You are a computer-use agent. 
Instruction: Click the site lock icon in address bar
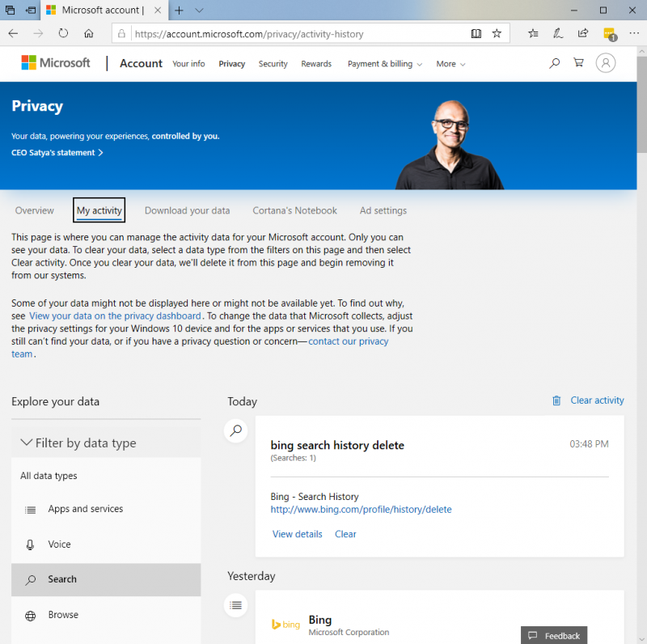[121, 33]
